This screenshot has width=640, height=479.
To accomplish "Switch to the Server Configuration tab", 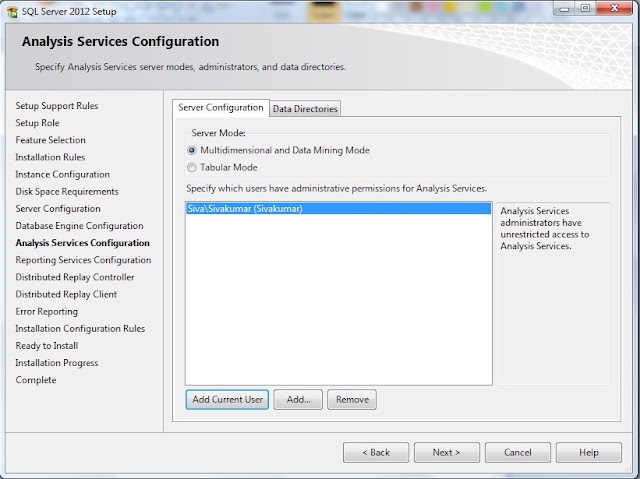I will 221,108.
